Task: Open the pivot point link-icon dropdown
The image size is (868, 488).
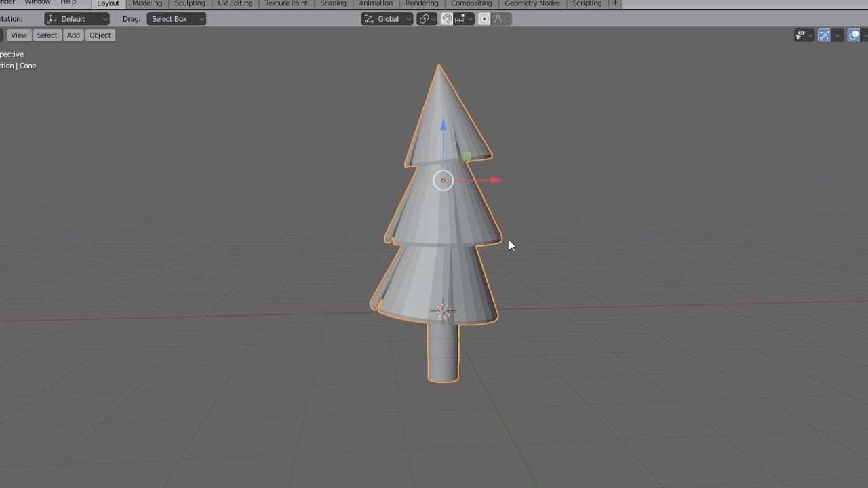Action: tap(427, 19)
